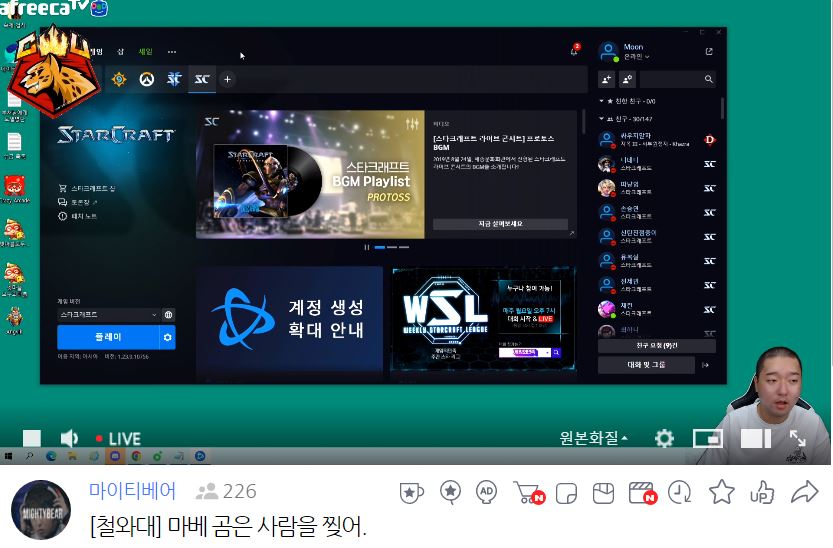Open the MightyBear streamer profile picture

pyautogui.click(x=41, y=510)
